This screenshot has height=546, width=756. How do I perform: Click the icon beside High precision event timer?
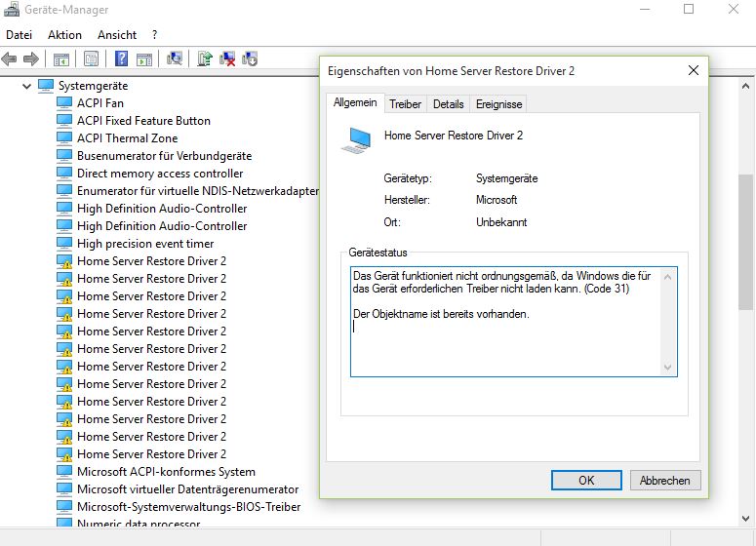(x=64, y=244)
